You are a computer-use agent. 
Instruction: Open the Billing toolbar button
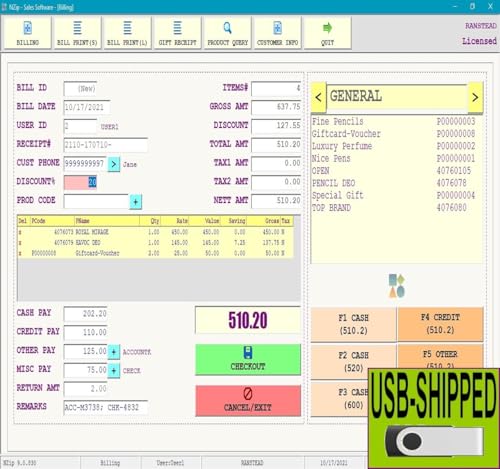tap(28, 33)
